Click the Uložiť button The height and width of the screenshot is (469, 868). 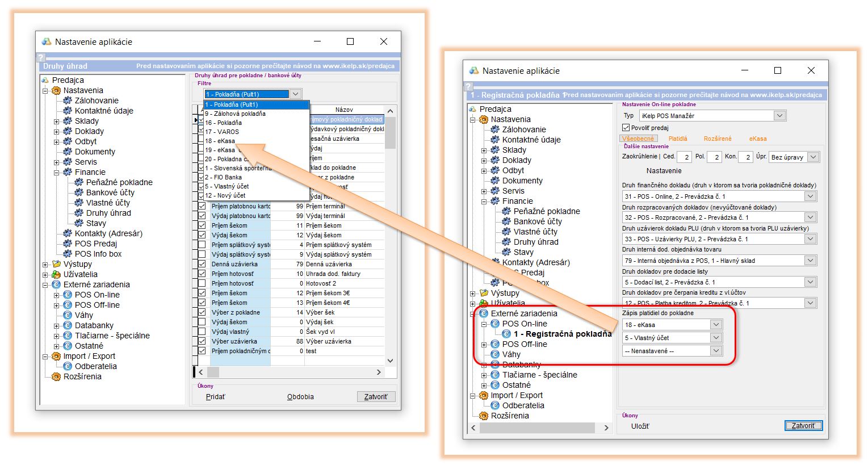(640, 426)
